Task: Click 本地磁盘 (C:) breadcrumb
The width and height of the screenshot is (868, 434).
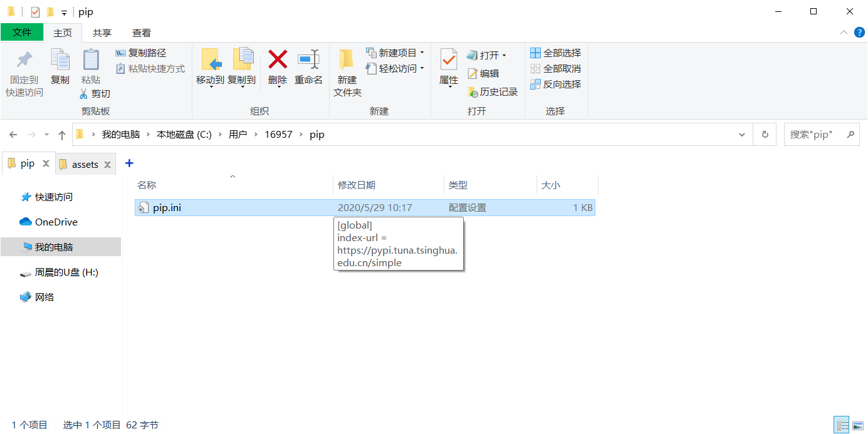Action: (x=184, y=135)
